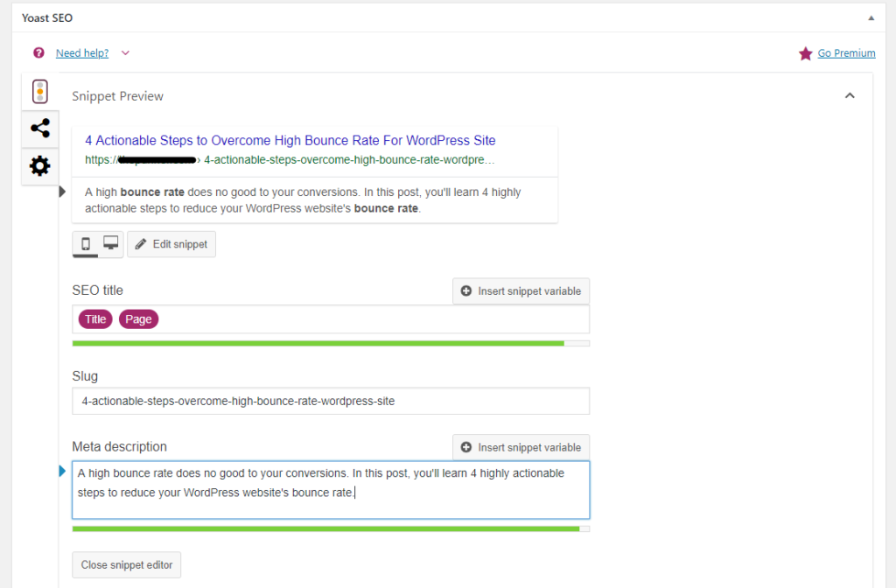Collapse the Snippet Preview section
Image resolution: width=896 pixels, height=588 pixels.
(849, 94)
